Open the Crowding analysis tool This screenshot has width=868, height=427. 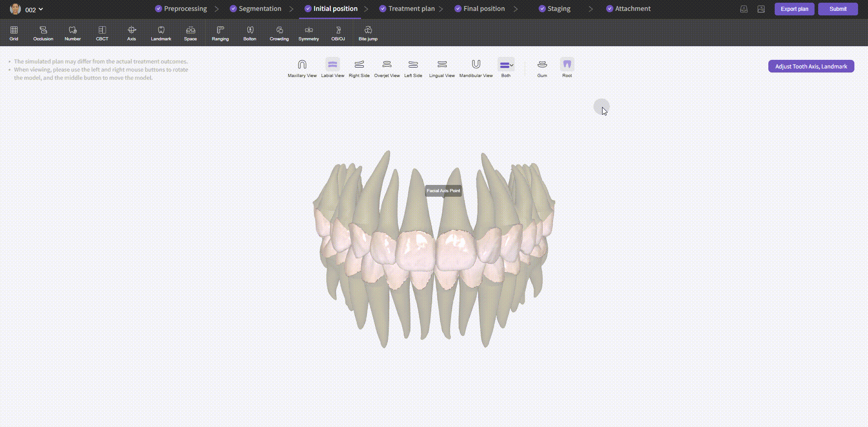coord(279,34)
